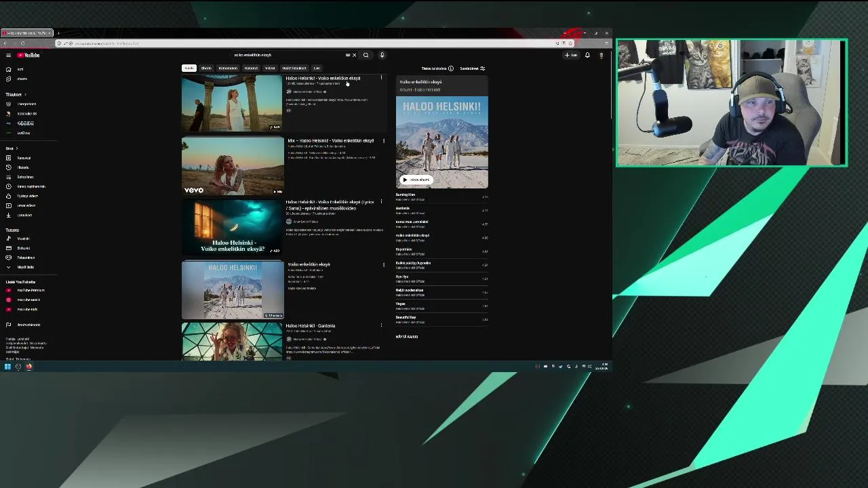The height and width of the screenshot is (488, 868).
Task: Play Gardenia in the album track list
Action: (x=441, y=210)
